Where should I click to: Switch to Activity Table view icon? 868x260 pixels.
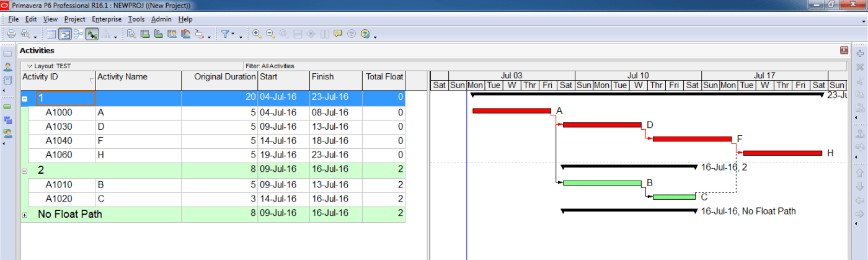51,34
